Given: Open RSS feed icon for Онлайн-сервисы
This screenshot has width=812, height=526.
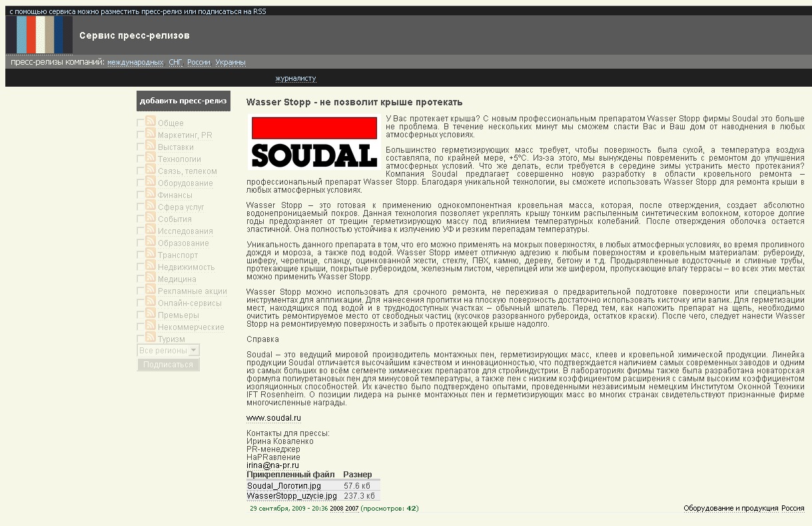Looking at the screenshot, I should point(151,302).
